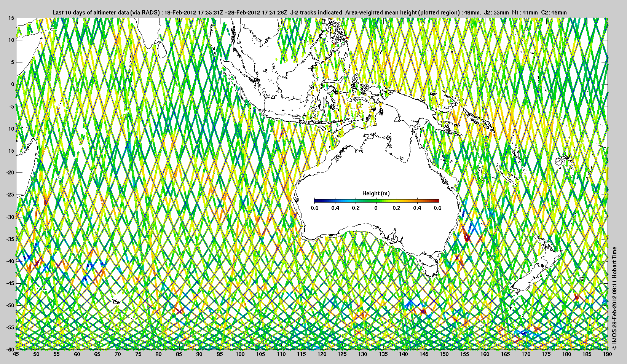Image resolution: width=627 pixels, height=364 pixels.
Task: Click longitude label '130' on the bottom axis
Action: click(x=362, y=354)
